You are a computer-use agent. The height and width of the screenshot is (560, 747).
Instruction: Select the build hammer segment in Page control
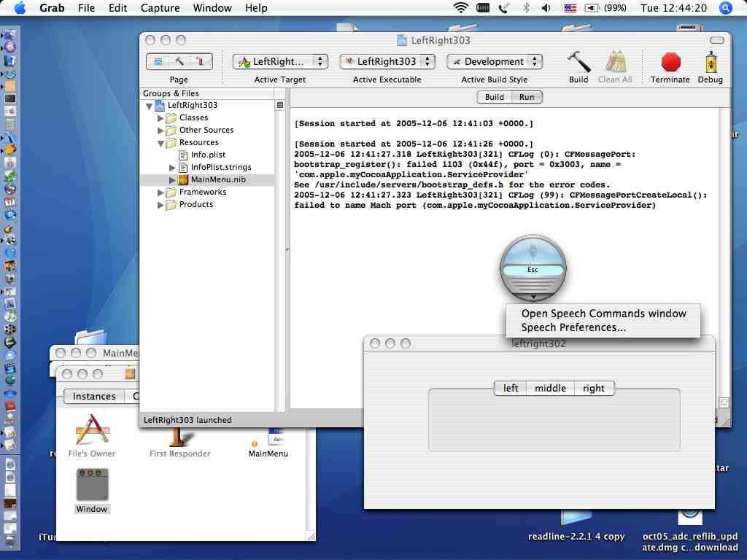(179, 61)
